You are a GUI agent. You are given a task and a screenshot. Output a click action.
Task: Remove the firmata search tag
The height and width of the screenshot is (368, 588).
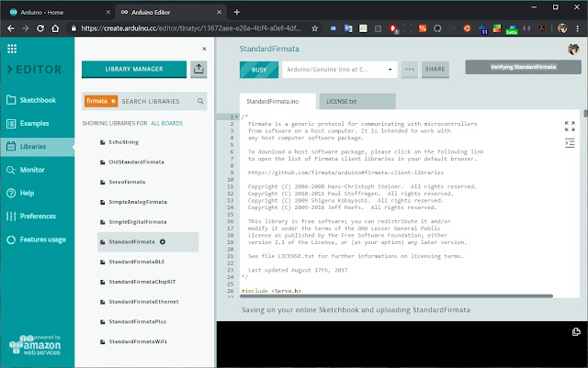[x=113, y=101]
